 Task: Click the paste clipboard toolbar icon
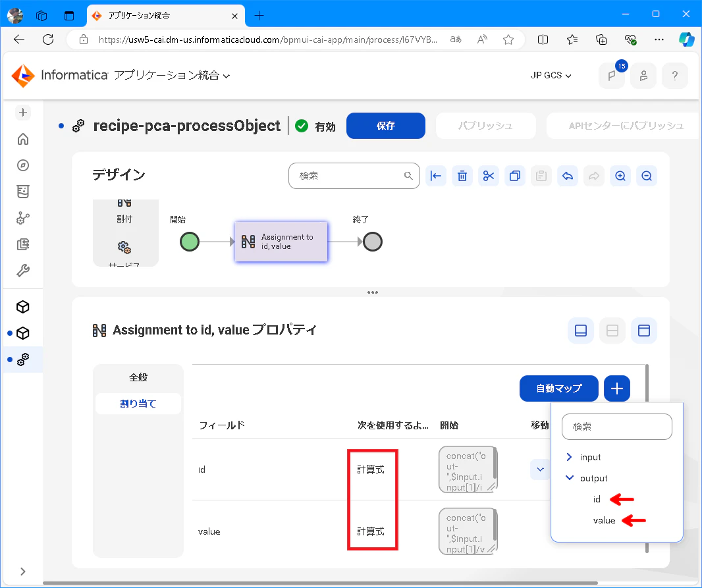tap(541, 176)
